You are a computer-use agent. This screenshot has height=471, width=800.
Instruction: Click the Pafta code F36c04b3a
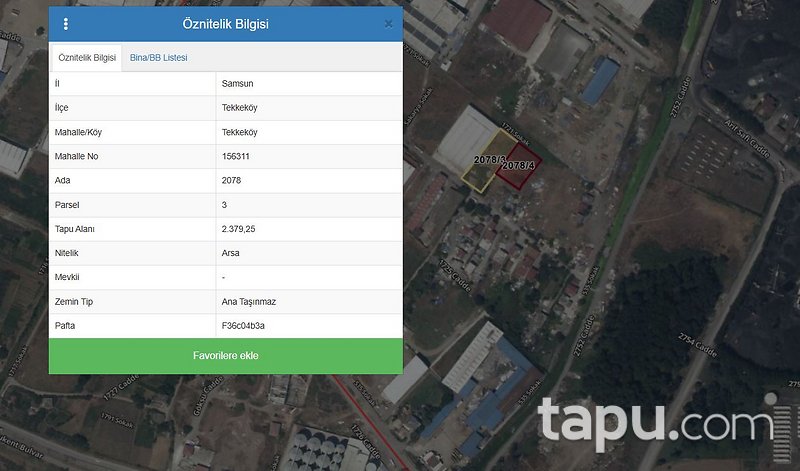coord(243,326)
